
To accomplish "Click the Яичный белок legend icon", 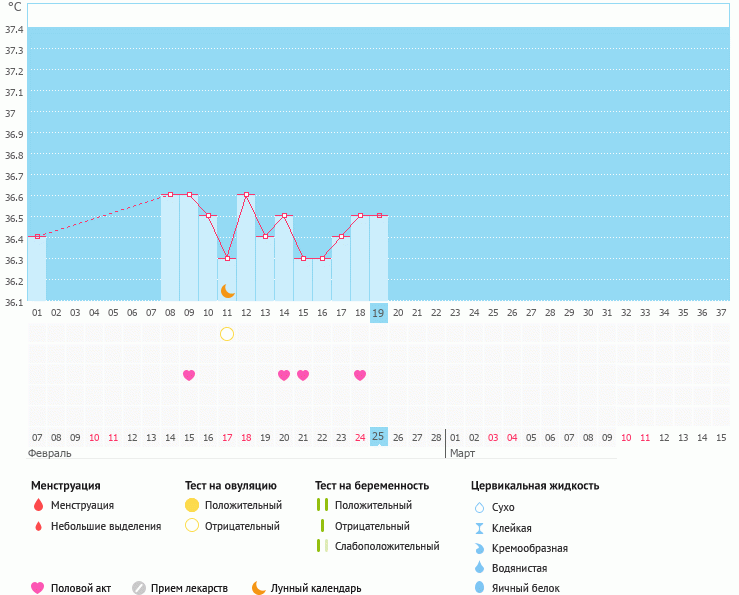I will coord(479,588).
